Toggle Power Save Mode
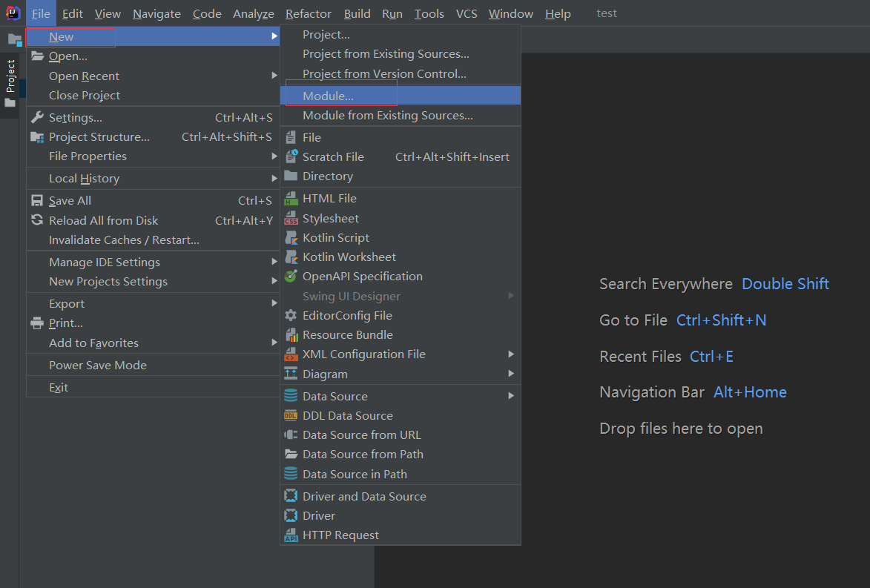 point(98,366)
